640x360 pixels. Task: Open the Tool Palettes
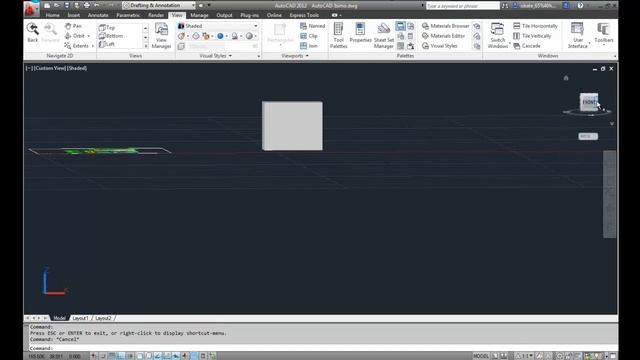[x=338, y=36]
